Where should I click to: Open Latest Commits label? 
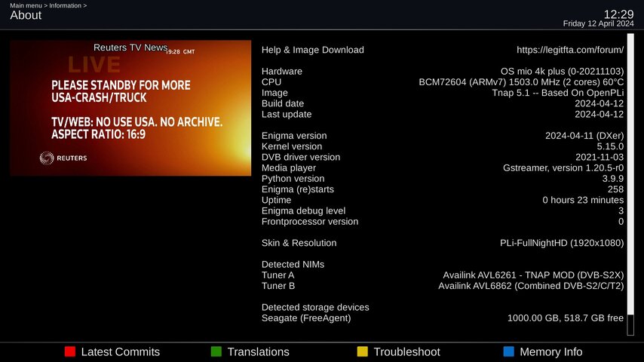[121, 352]
